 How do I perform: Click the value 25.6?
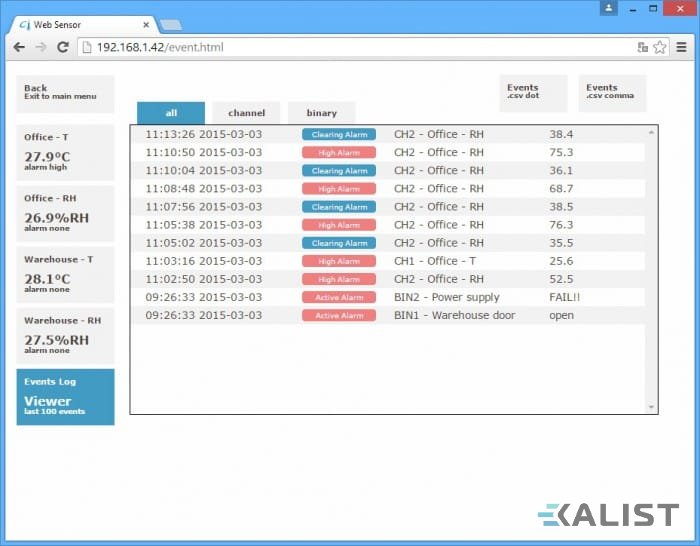(x=561, y=261)
